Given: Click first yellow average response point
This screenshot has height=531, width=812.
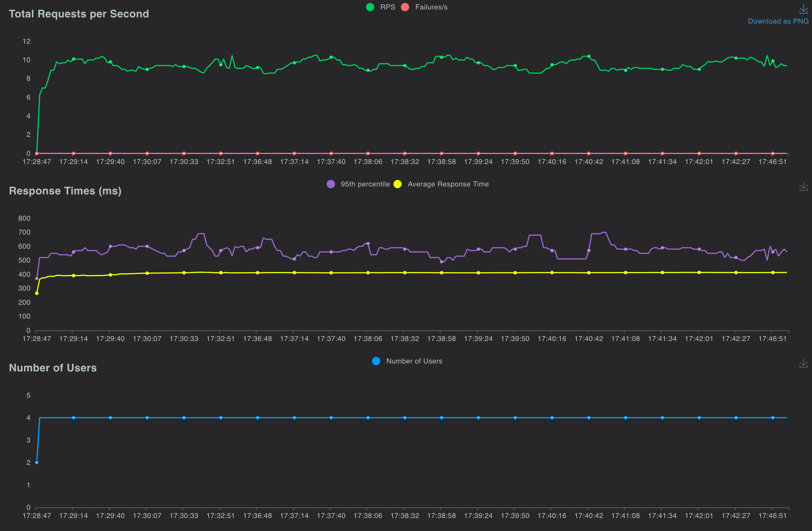Looking at the screenshot, I should pyautogui.click(x=37, y=293).
